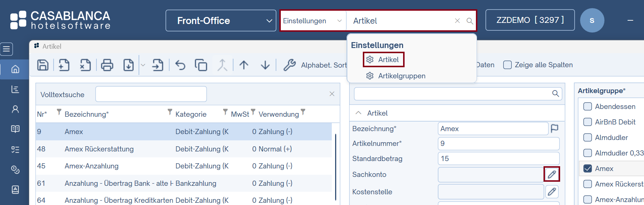Open the checklist icon in the left sidebar
Screen dimensions: 644x205
(15, 149)
